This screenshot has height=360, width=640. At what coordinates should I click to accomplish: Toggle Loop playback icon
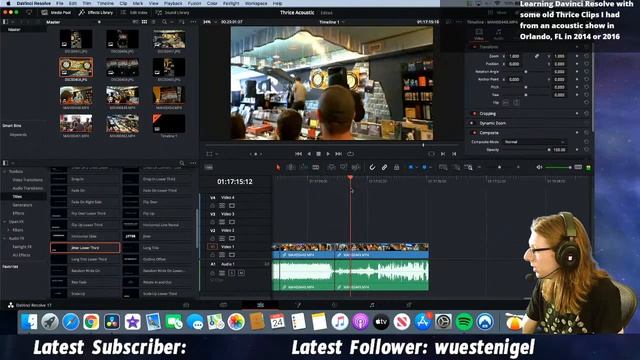350,154
